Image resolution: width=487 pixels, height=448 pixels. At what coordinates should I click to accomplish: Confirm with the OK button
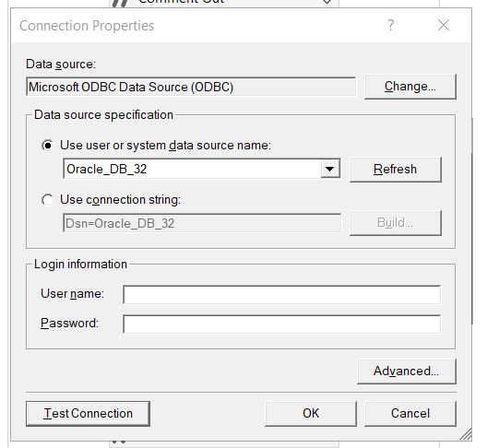(311, 414)
